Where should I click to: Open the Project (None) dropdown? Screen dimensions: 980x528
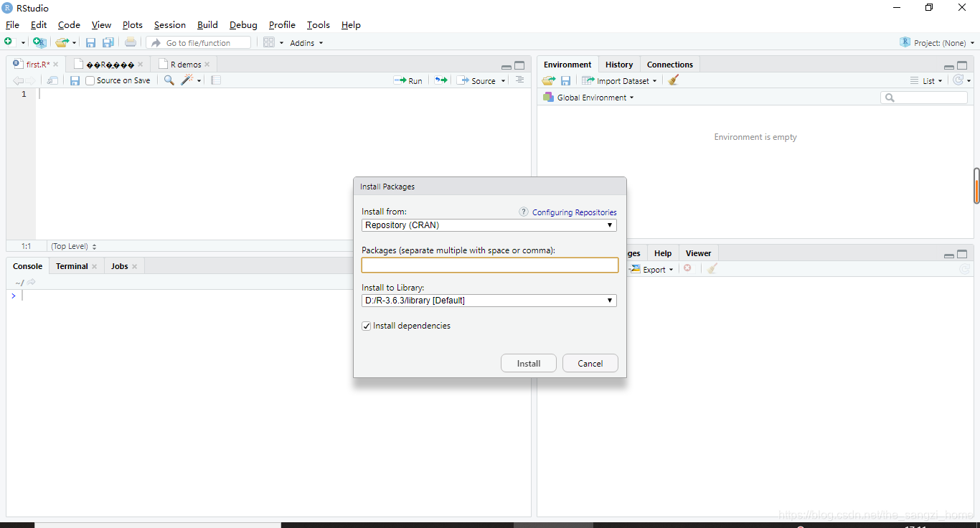pyautogui.click(x=937, y=43)
